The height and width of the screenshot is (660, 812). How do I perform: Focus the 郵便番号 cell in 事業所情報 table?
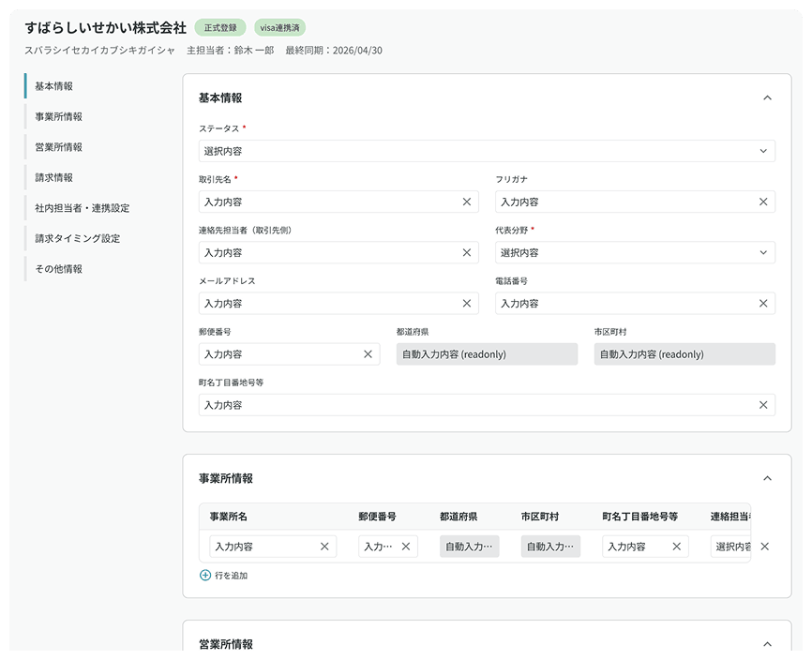388,547
